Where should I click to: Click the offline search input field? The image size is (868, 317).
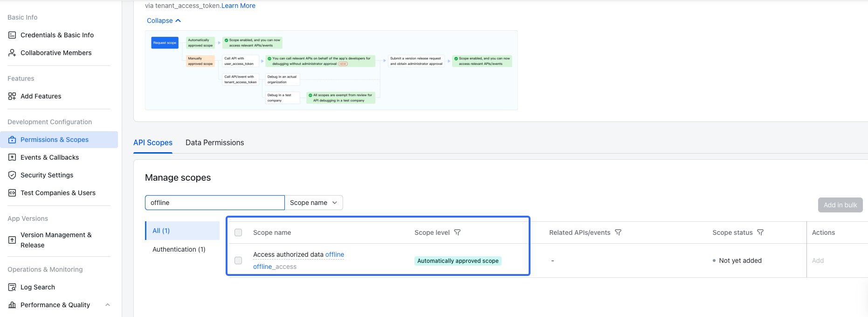[x=214, y=203]
